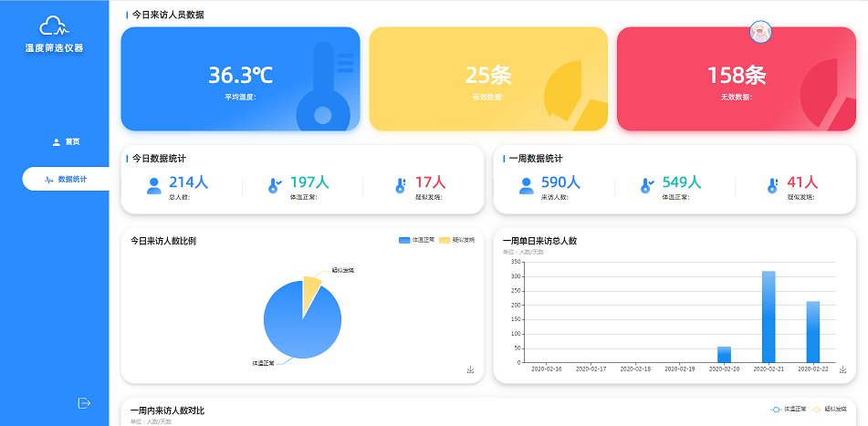The height and width of the screenshot is (426, 868).
Task: Click the logout icon in the sidebar
Action: click(x=85, y=402)
